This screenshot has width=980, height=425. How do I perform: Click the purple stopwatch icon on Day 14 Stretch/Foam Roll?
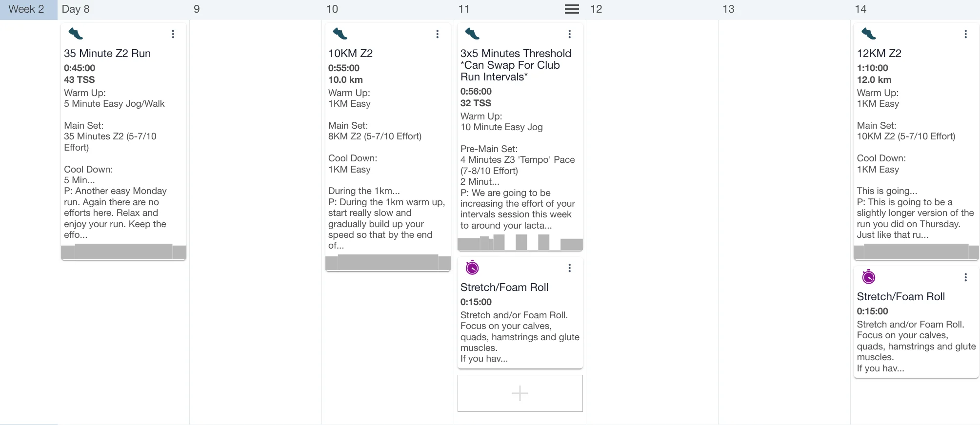pyautogui.click(x=868, y=277)
